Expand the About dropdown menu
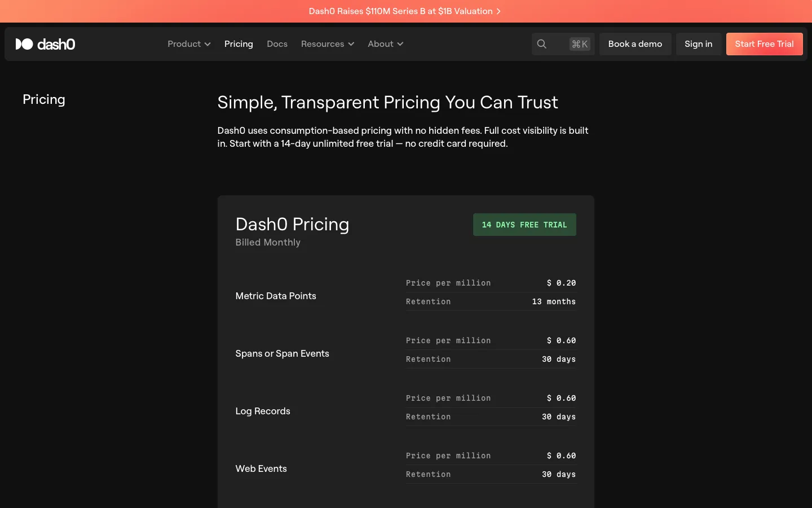Image resolution: width=812 pixels, height=508 pixels. point(386,44)
